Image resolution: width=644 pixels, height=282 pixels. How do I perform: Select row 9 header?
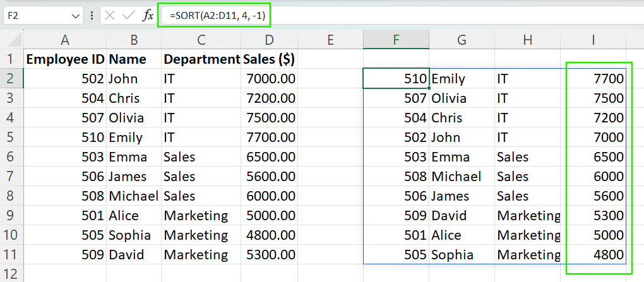coord(11,216)
